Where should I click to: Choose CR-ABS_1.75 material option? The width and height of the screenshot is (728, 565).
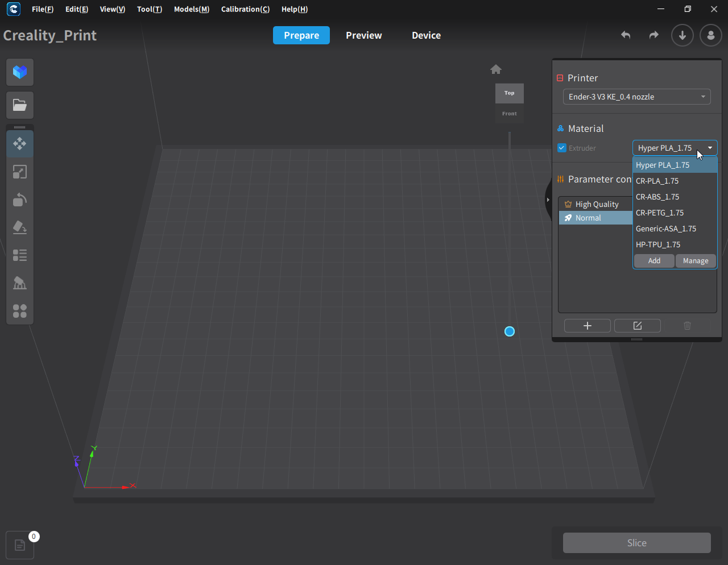coord(675,197)
